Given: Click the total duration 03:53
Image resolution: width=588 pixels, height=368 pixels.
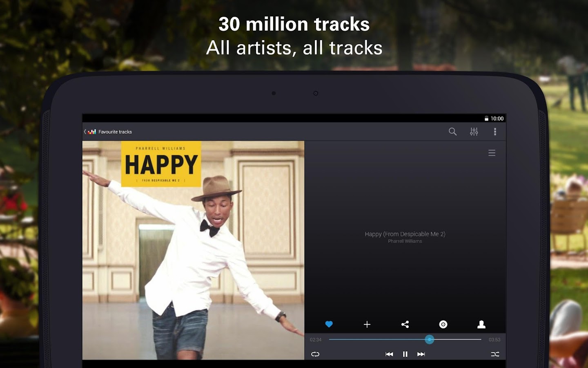Looking at the screenshot, I should 494,340.
